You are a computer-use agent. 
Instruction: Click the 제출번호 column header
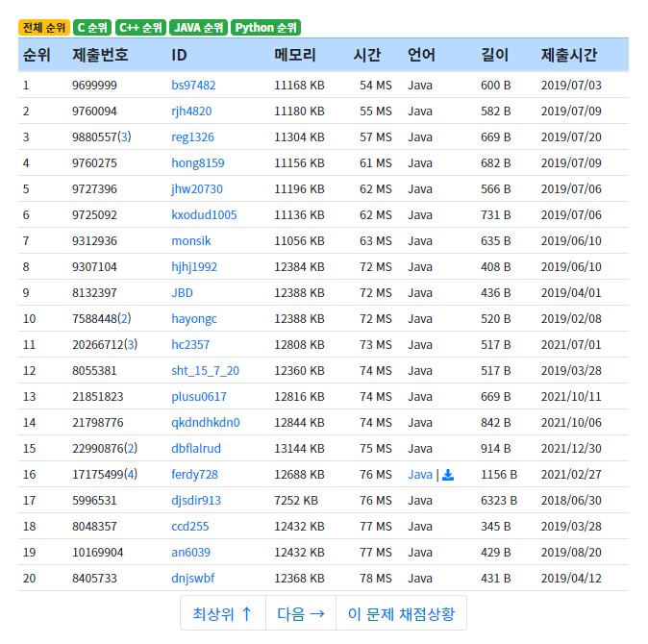point(100,55)
